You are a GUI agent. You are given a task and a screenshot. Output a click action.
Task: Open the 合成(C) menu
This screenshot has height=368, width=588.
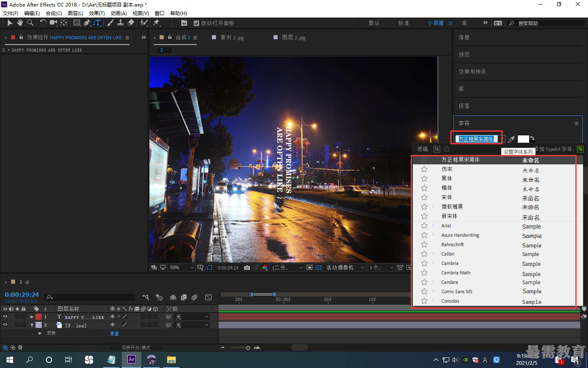click(x=54, y=13)
